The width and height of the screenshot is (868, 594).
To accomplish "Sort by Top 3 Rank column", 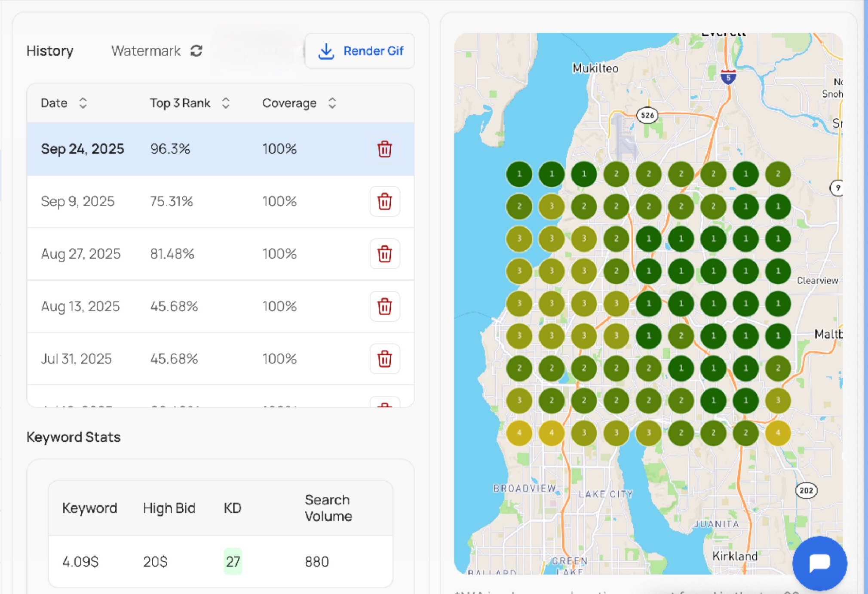I will [x=226, y=103].
